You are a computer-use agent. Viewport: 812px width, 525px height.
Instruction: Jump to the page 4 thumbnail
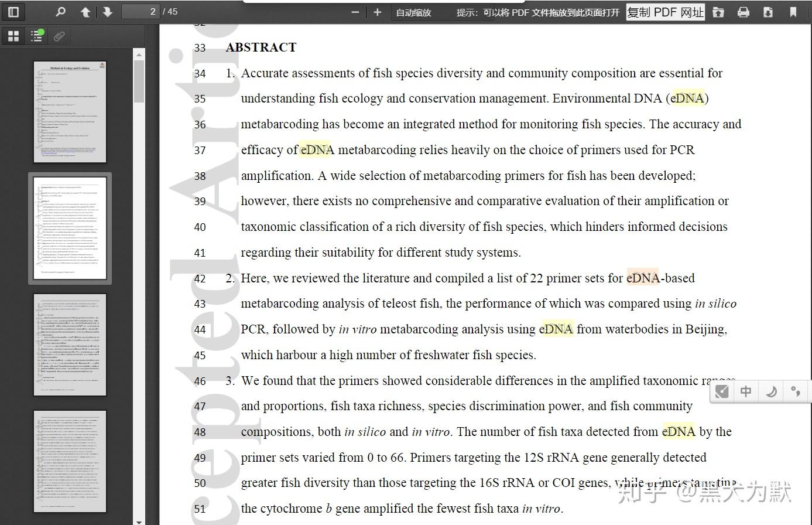pyautogui.click(x=70, y=462)
